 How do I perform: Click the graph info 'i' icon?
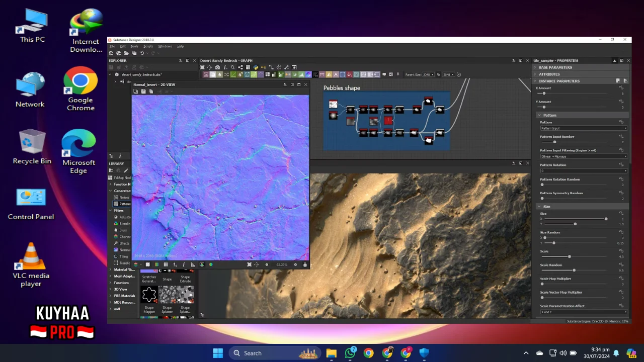click(x=225, y=67)
